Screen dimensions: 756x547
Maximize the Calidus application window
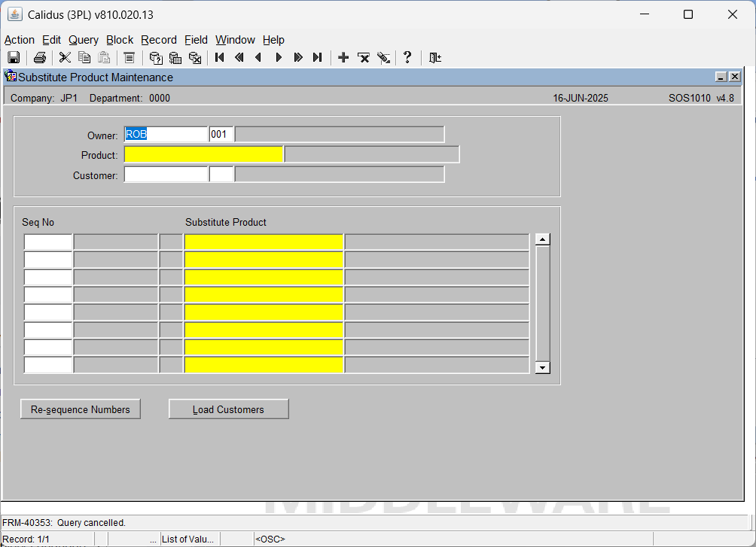pos(688,14)
